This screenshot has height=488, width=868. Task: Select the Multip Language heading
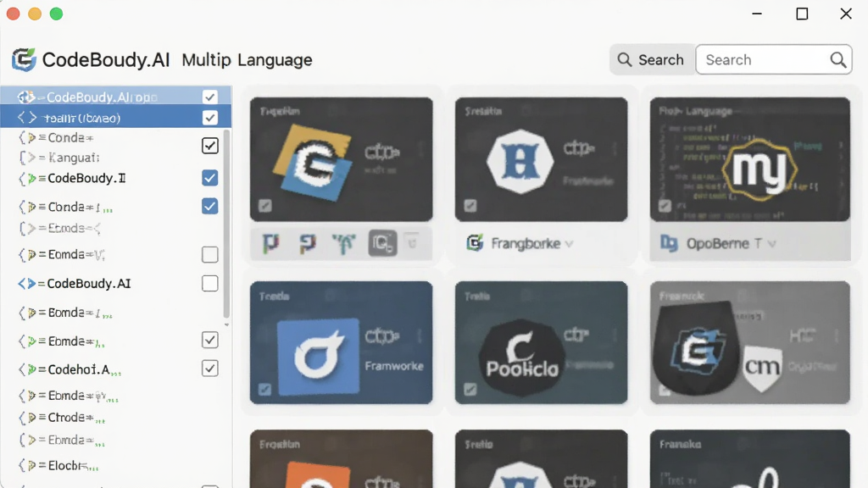[x=247, y=60]
